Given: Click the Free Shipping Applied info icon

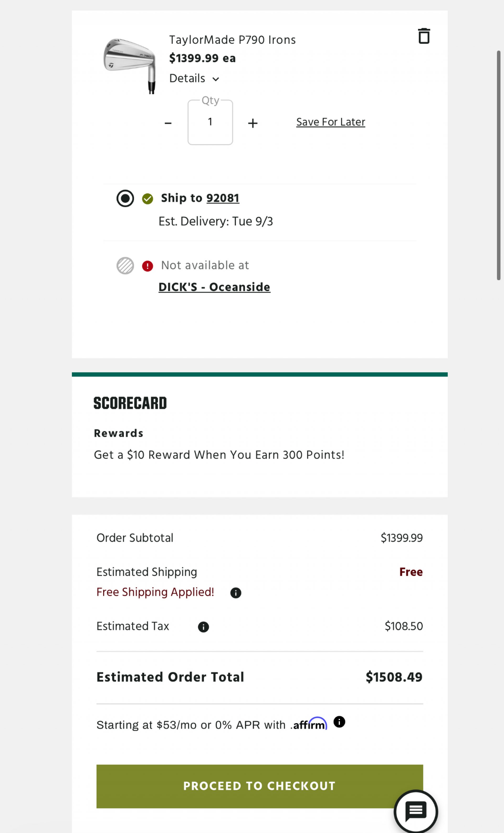Looking at the screenshot, I should point(236,593).
